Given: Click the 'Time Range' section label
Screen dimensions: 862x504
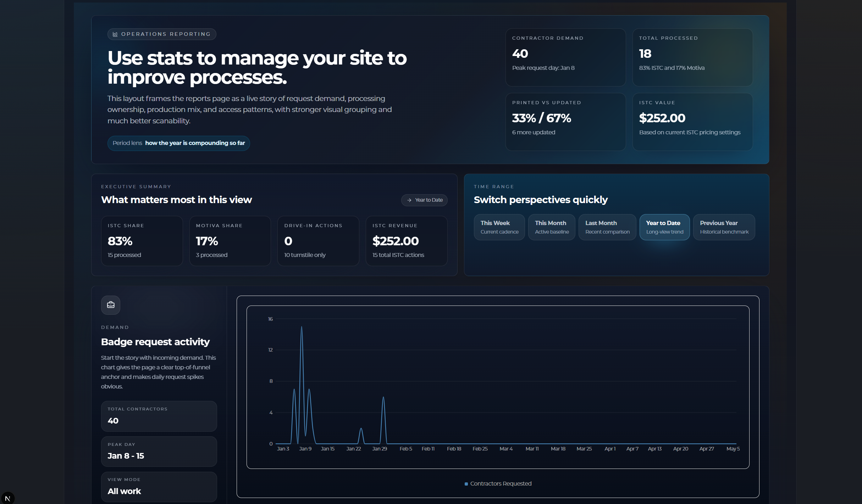Looking at the screenshot, I should tap(494, 187).
